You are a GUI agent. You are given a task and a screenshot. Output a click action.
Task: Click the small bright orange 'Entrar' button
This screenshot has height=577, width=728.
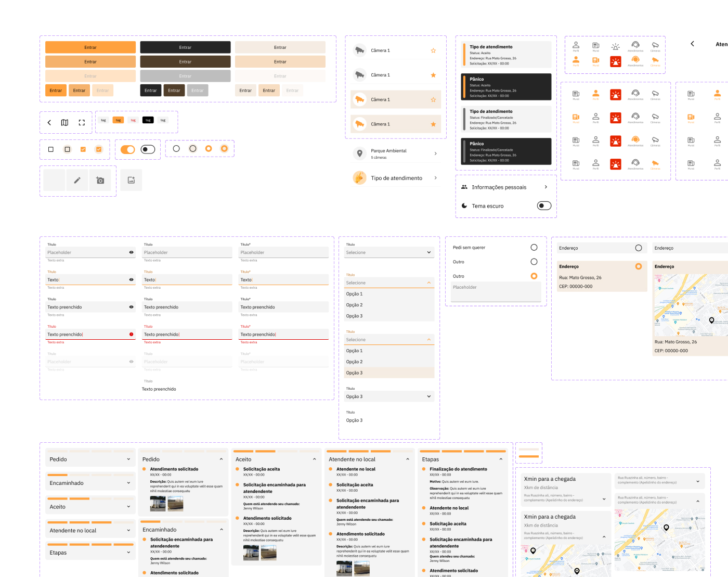(x=56, y=91)
